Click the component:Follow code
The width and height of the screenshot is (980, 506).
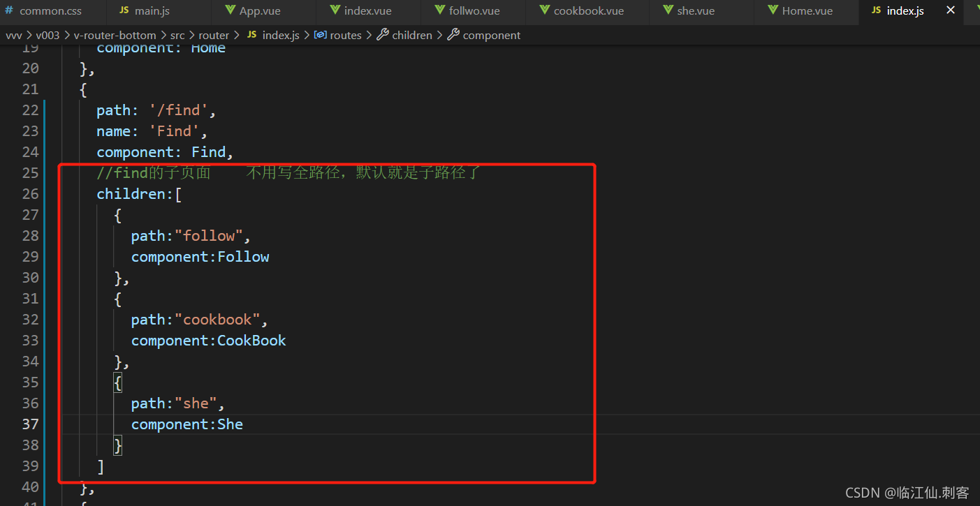pyautogui.click(x=200, y=257)
